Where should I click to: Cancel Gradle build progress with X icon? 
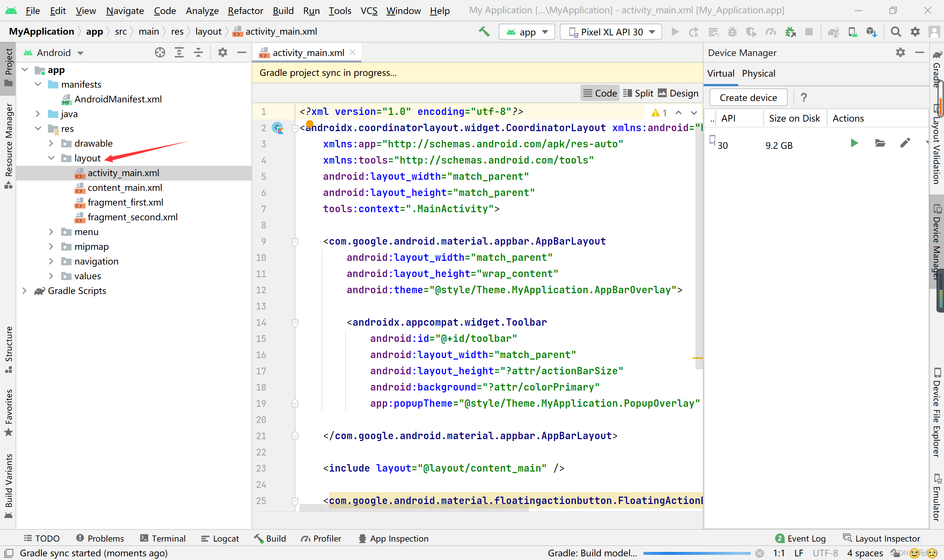coord(760,553)
